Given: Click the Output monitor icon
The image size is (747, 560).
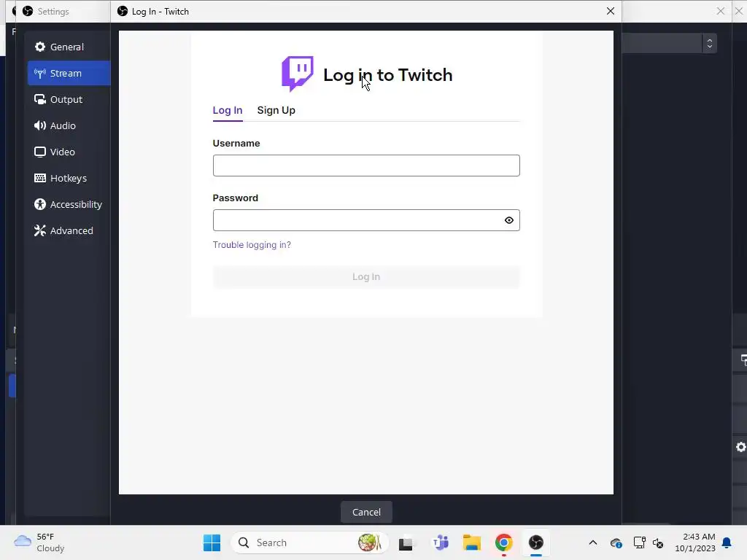Looking at the screenshot, I should [40, 99].
